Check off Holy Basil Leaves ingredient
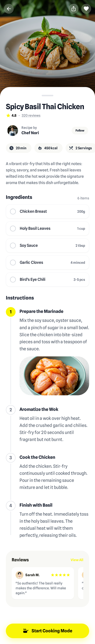95x644 pixels. (x=13, y=229)
